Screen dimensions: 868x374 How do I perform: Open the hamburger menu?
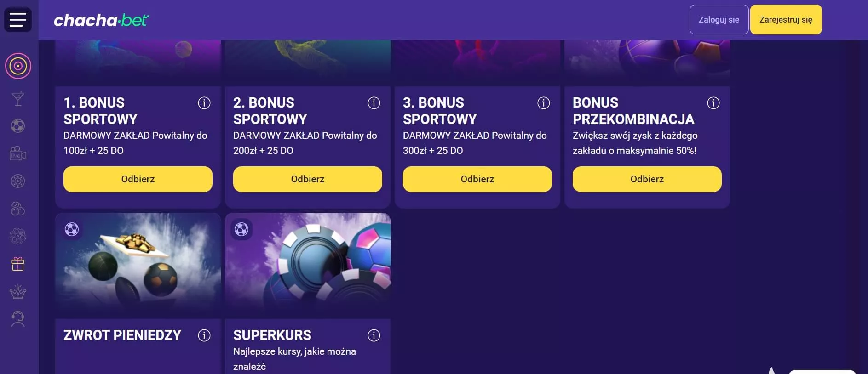pos(18,20)
